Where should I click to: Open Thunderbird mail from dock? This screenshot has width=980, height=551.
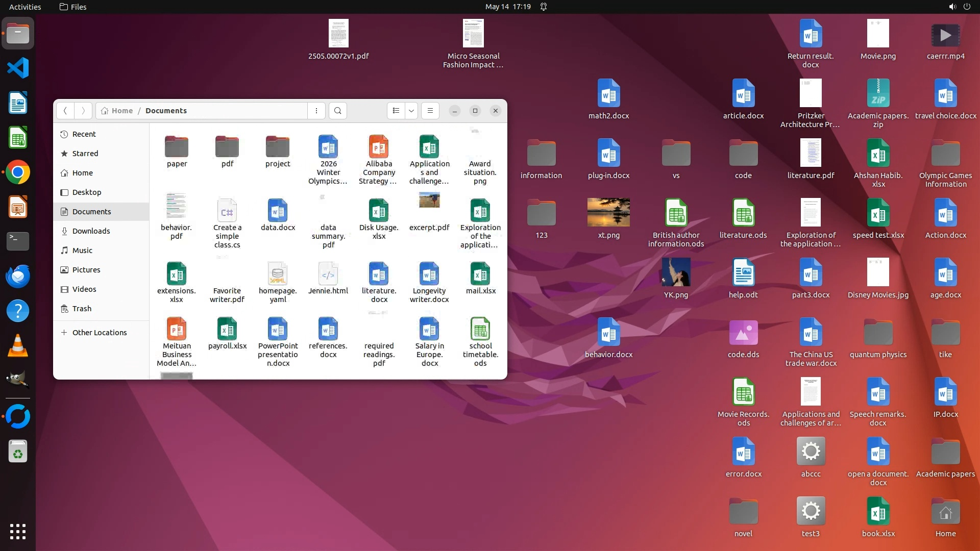pos(18,276)
